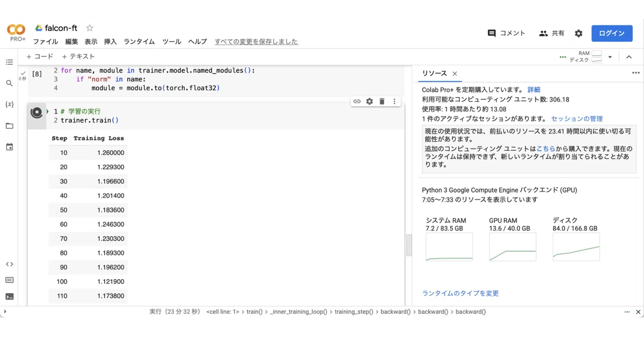The image size is (644, 337).
Task: Open the 編集 menu
Action: coord(71,42)
